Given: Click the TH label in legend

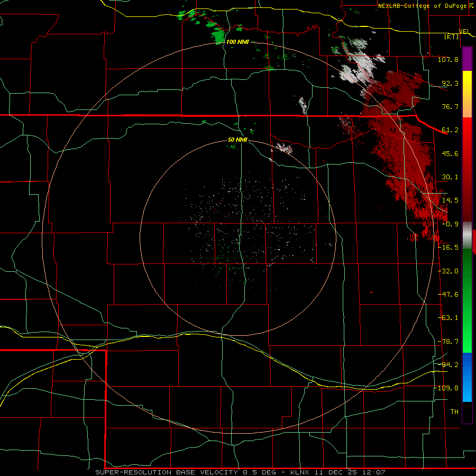Looking at the screenshot, I should click(x=454, y=412).
